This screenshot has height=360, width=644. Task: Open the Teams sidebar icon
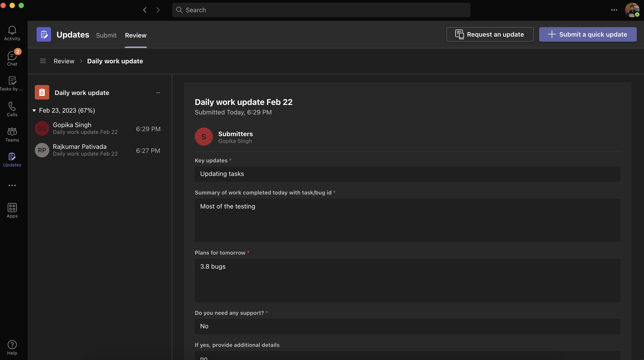coord(12,135)
